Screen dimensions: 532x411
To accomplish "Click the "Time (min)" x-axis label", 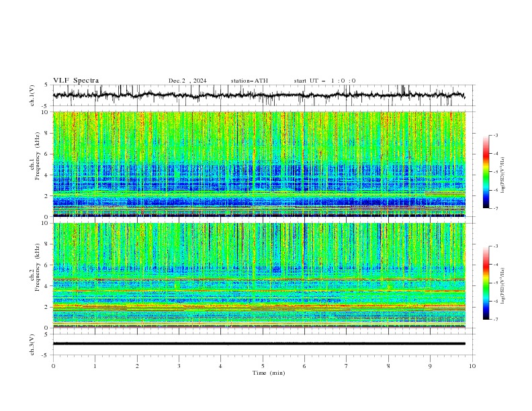I will coord(269,373).
